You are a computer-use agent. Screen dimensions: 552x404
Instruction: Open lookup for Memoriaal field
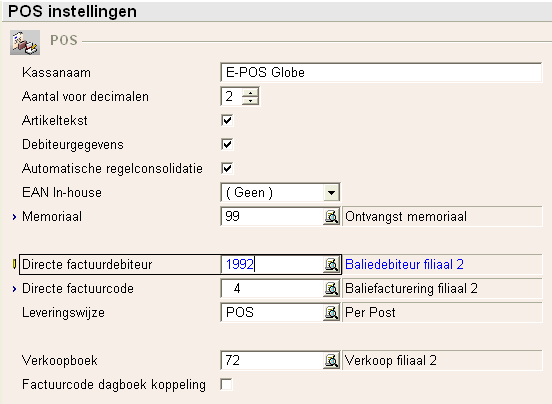click(331, 216)
